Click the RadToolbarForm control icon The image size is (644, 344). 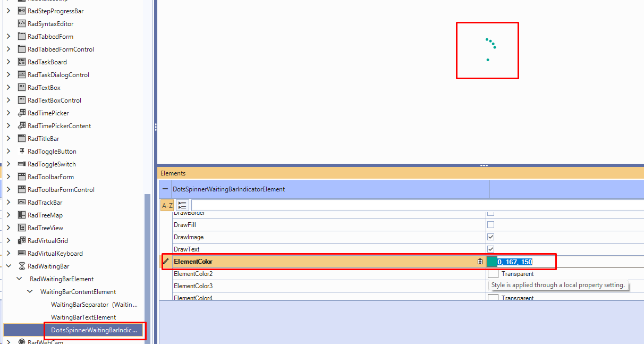[x=22, y=177]
